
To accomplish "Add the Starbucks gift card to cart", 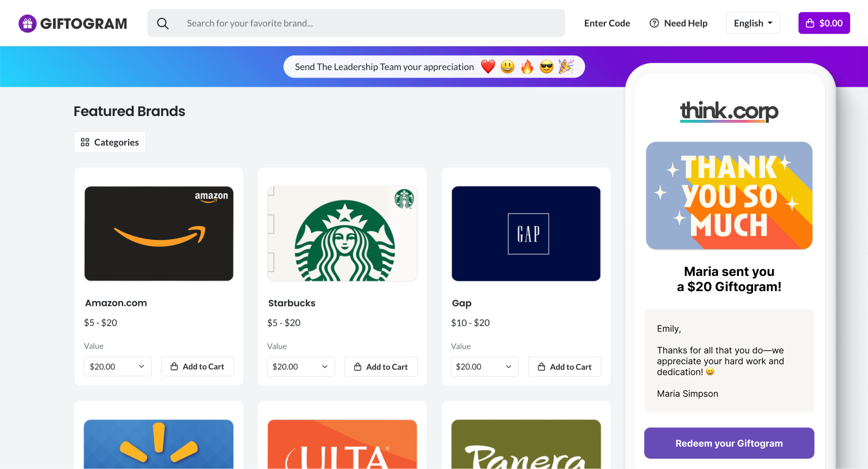I will click(x=381, y=367).
